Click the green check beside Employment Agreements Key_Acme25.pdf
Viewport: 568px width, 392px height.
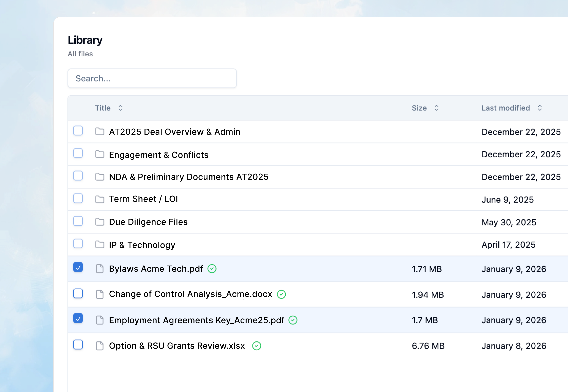click(293, 320)
